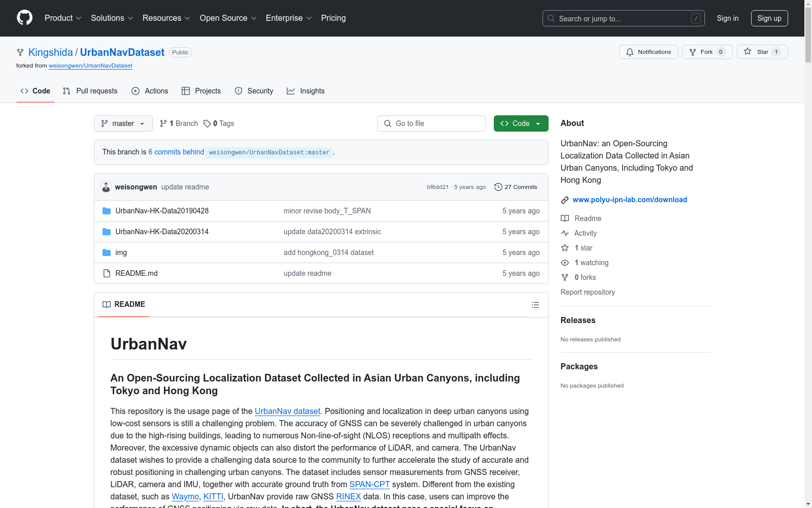The image size is (812, 508).
Task: Click the search magnifier icon in header
Action: point(551,18)
